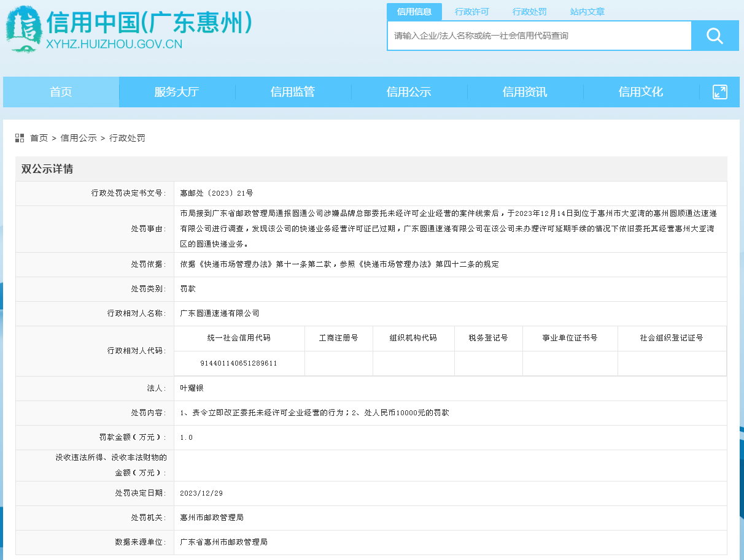Click the 处罚依据 legal basis text
The image size is (744, 560).
(x=339, y=264)
